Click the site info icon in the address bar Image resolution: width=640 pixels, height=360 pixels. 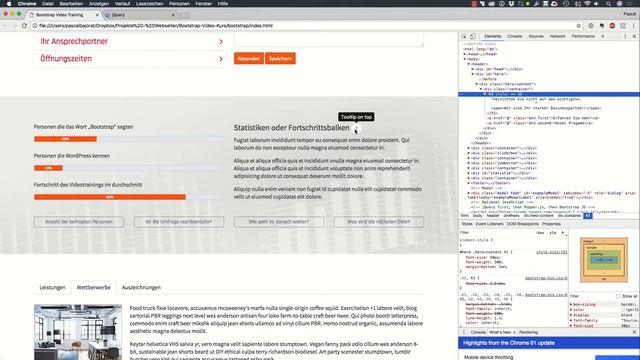pos(35,25)
